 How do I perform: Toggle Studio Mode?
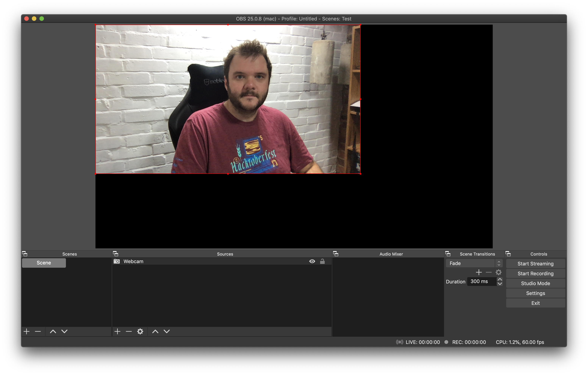535,283
